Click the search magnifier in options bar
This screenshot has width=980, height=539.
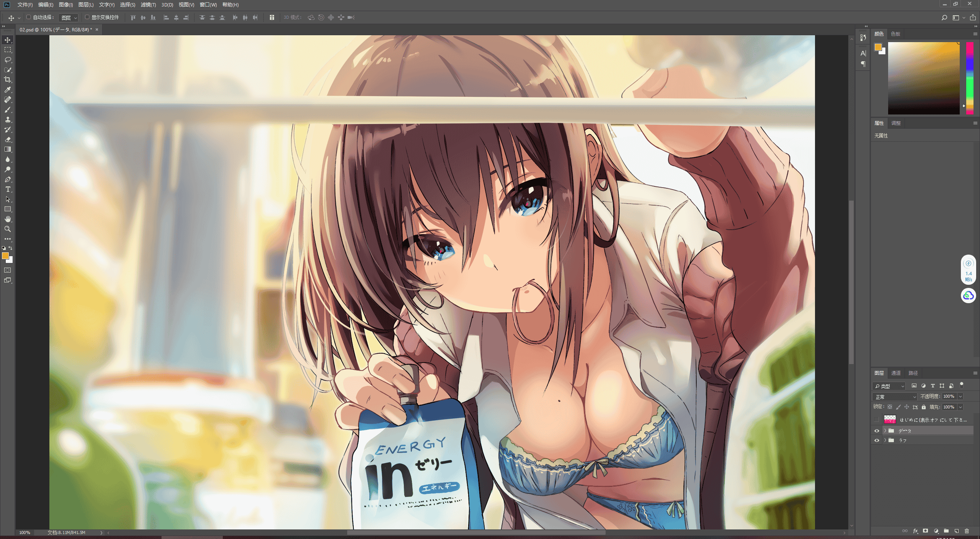[944, 18]
